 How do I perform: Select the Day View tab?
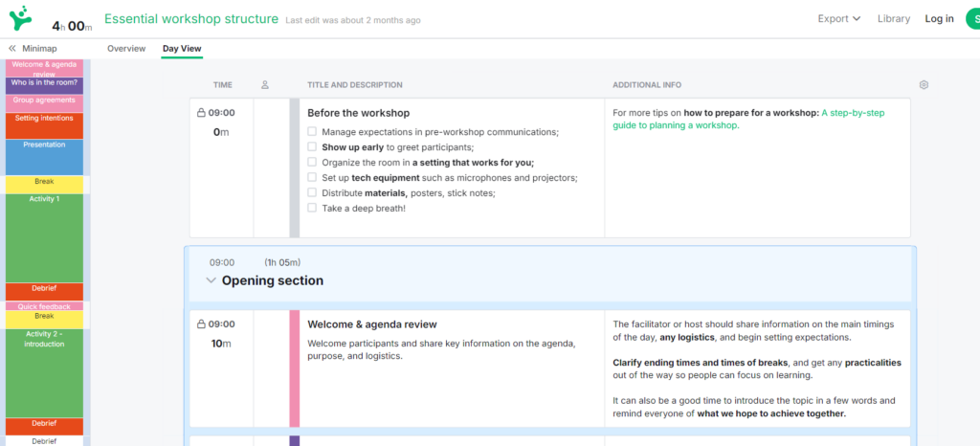coord(182,48)
